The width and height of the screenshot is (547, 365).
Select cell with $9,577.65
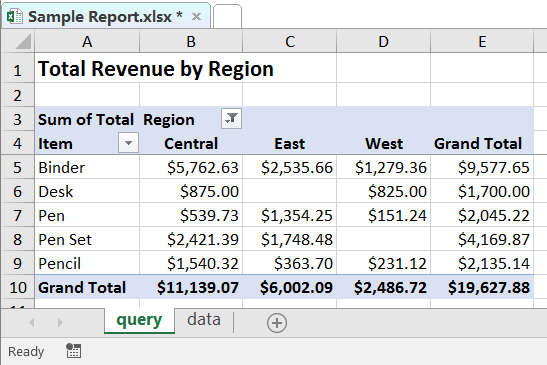[482, 167]
